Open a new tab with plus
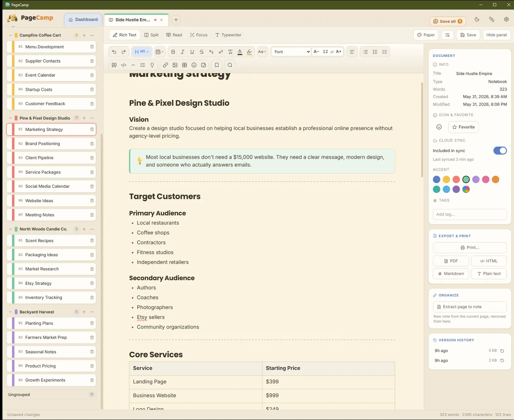The width and height of the screenshot is (514, 420). 176,20
